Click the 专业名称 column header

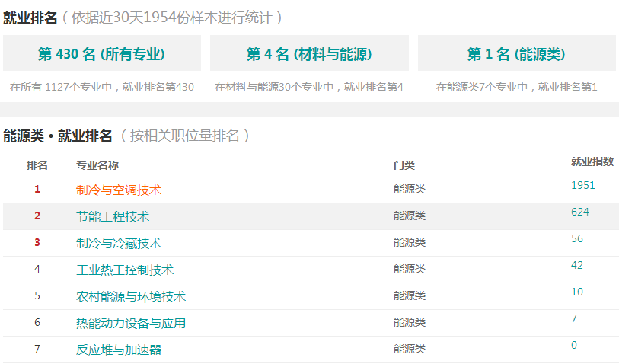(97, 165)
